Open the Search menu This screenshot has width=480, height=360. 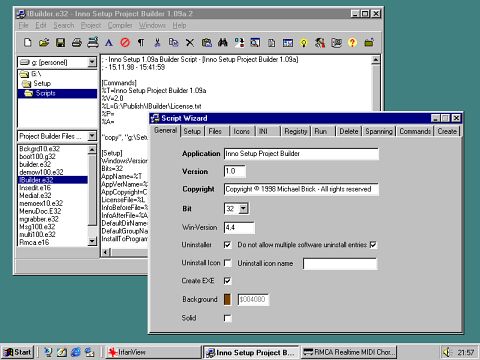click(63, 25)
